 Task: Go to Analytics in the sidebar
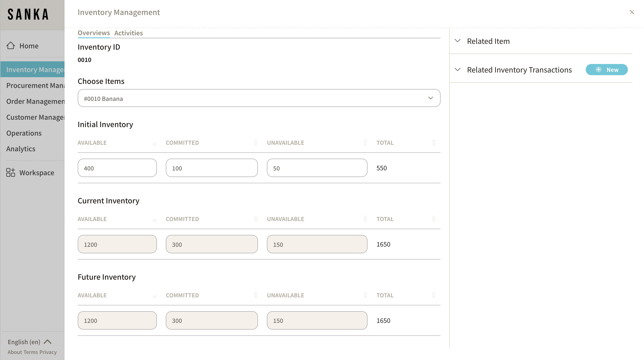click(21, 149)
